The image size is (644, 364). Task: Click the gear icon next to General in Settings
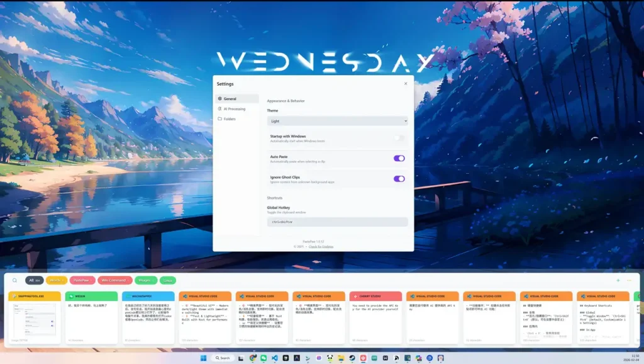tap(218, 99)
